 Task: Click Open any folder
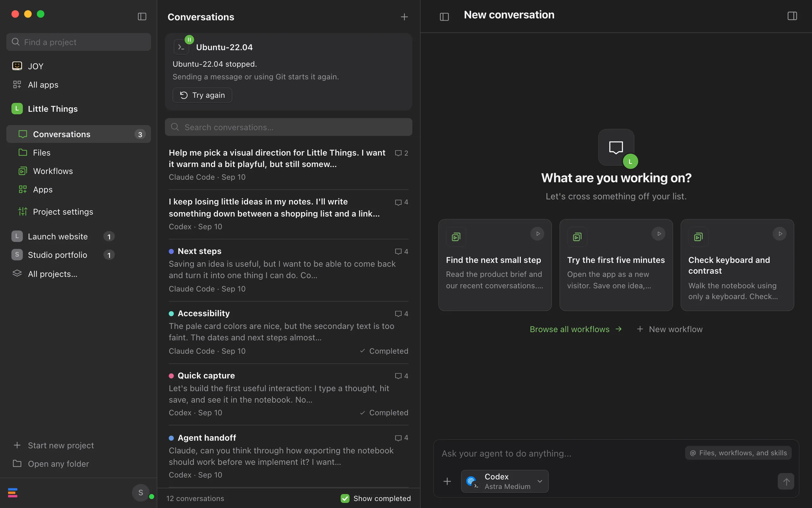click(79, 464)
